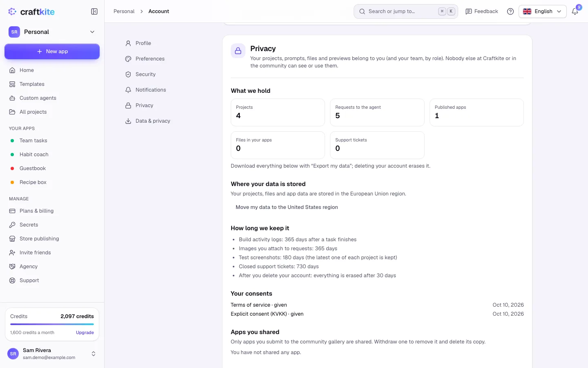Click the Plans & billing card icon
The image size is (588, 368).
(x=12, y=211)
